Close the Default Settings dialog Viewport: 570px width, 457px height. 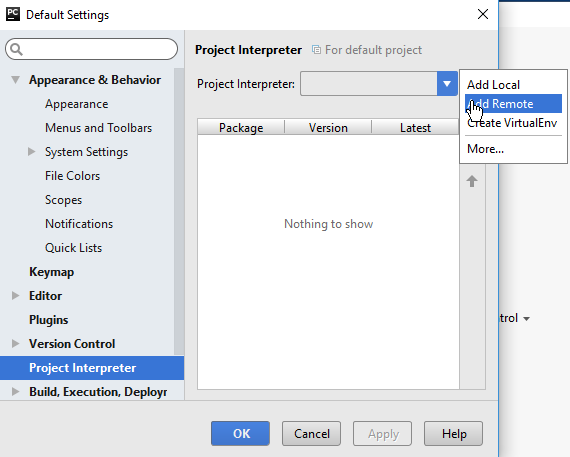click(483, 14)
